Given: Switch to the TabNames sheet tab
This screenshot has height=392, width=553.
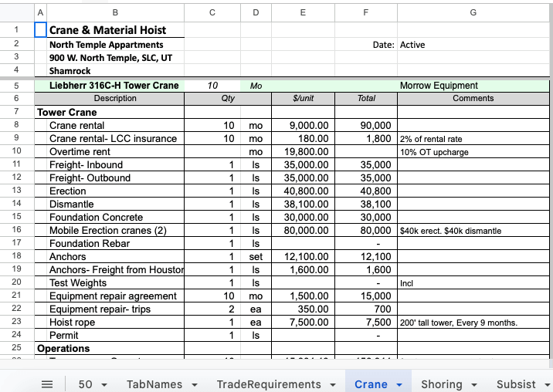Looking at the screenshot, I should tap(154, 384).
